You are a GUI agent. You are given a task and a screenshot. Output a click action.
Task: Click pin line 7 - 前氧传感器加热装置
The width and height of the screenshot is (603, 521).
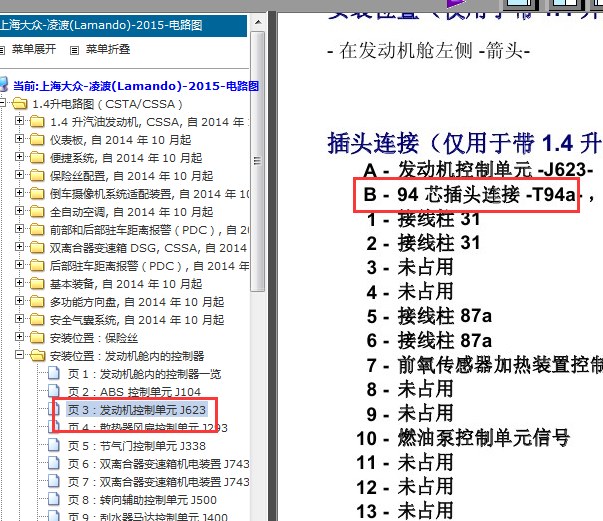485,365
